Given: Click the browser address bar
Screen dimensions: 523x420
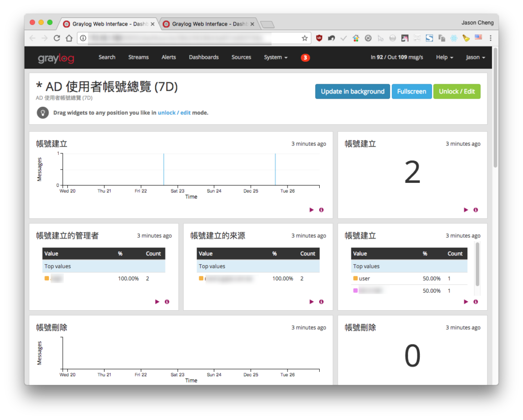Looking at the screenshot, I should 194,38.
